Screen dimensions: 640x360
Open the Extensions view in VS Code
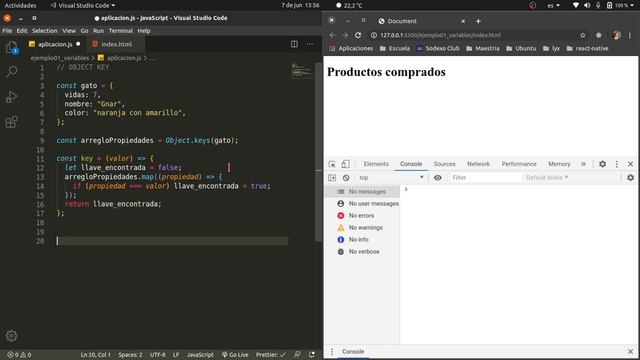pyautogui.click(x=12, y=122)
